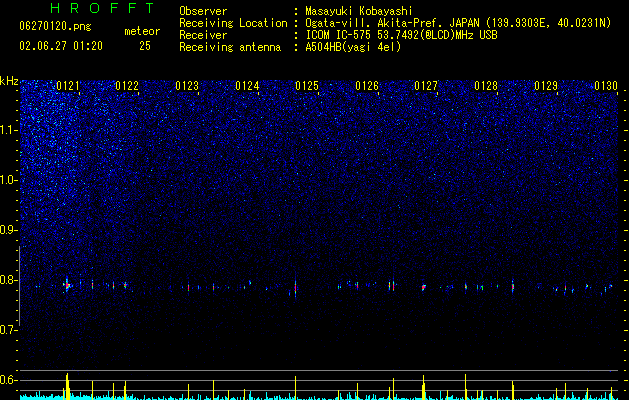
Task: Click the 0121 time marker
Action: pos(68,86)
